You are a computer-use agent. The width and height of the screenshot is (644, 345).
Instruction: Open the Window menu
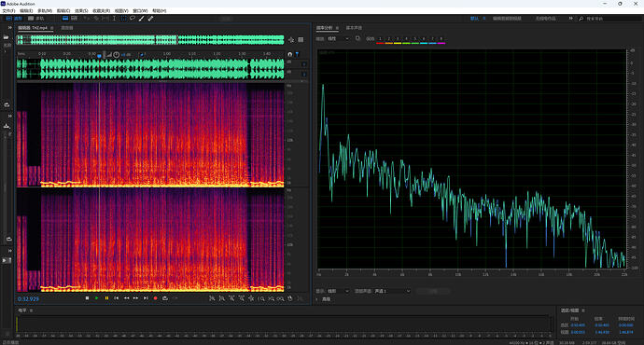[x=140, y=10]
